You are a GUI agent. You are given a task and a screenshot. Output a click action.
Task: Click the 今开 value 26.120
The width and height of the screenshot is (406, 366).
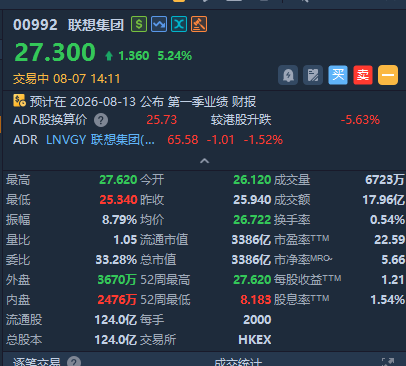(x=252, y=180)
